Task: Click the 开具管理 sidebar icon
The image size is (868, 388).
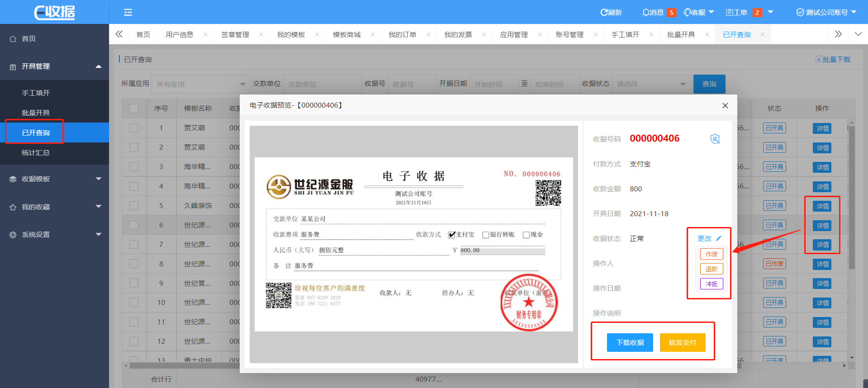Action: (x=13, y=66)
